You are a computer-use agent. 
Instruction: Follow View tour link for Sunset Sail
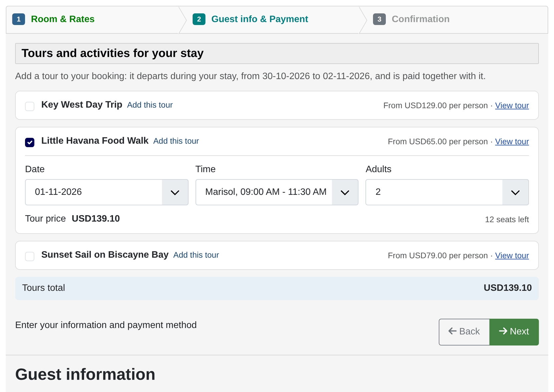(512, 256)
